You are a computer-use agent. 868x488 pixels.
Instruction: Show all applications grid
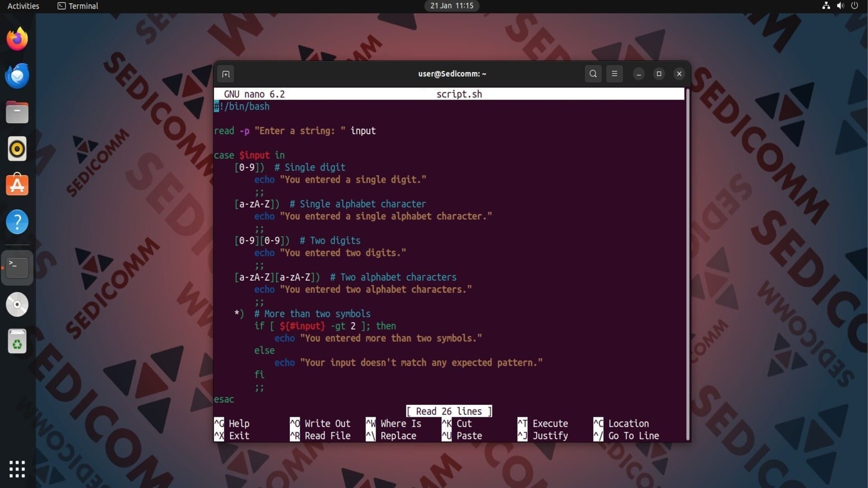[17, 469]
